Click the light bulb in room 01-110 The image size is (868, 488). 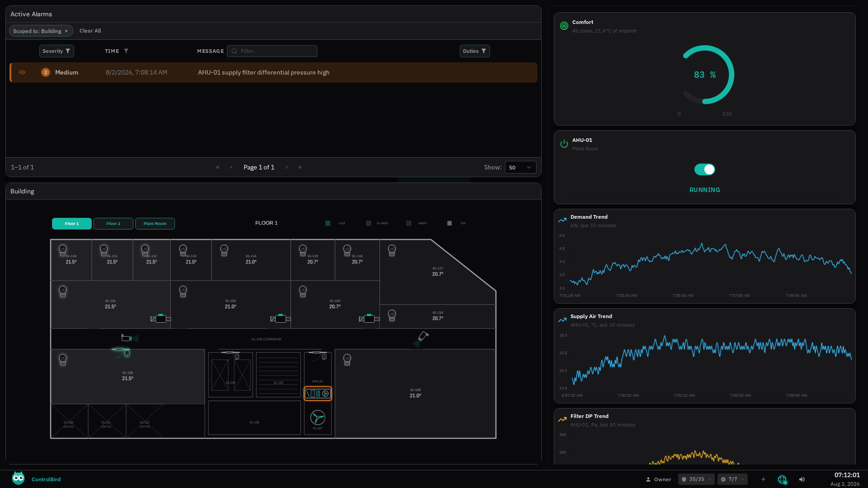click(x=63, y=250)
